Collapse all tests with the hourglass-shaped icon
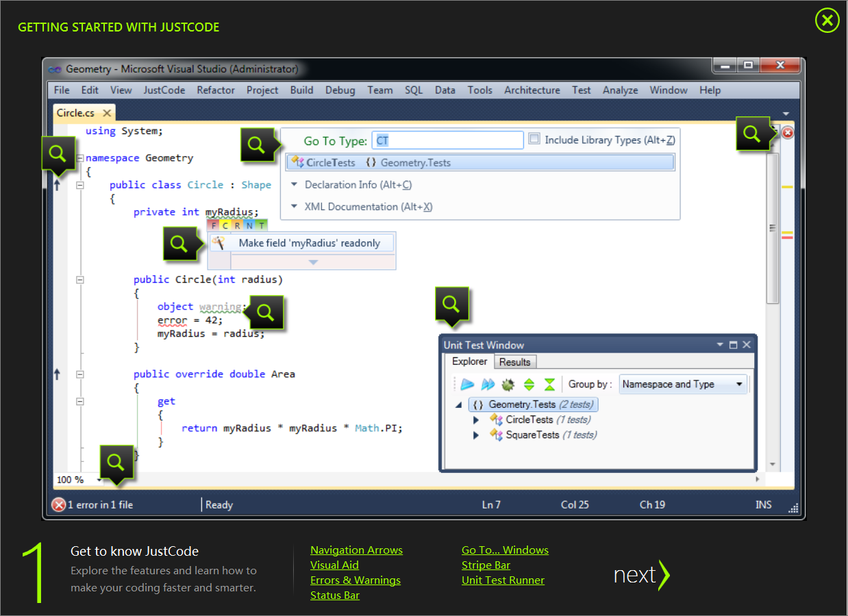The height and width of the screenshot is (616, 848). pos(549,385)
